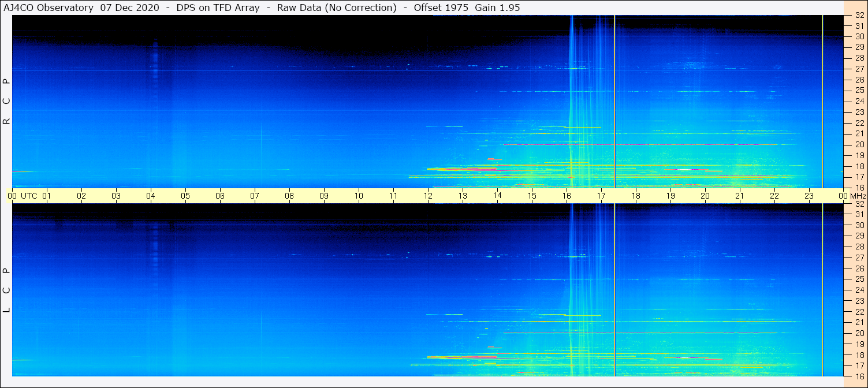Click the 04 hour label on time axis

pyautogui.click(x=151, y=196)
